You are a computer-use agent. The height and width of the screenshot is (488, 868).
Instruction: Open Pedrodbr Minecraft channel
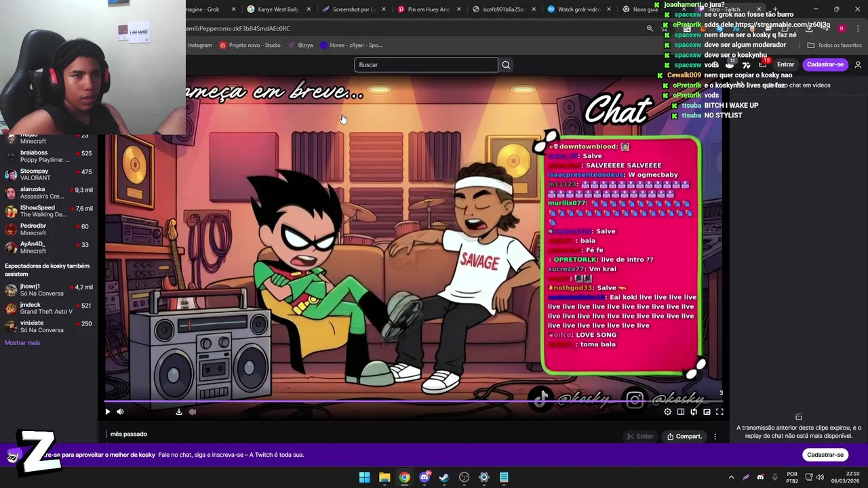pyautogui.click(x=49, y=229)
